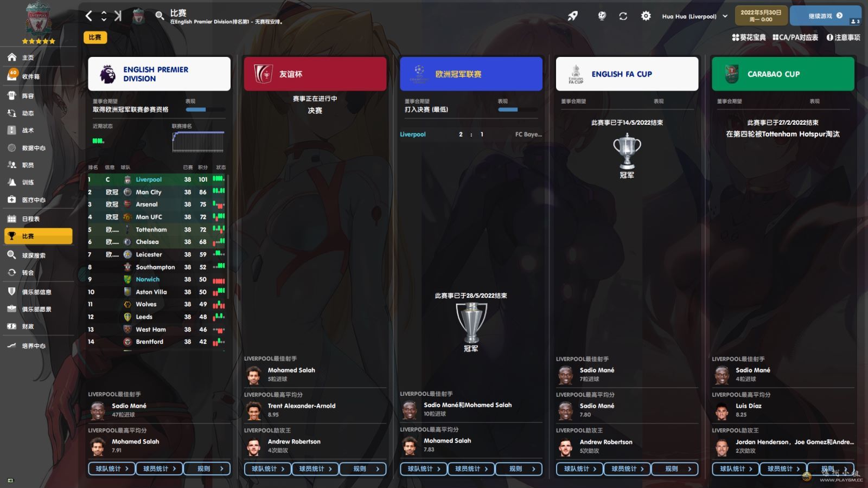The image size is (868, 488).
Task: Click the refresh arrows icon in top bar
Action: [623, 16]
